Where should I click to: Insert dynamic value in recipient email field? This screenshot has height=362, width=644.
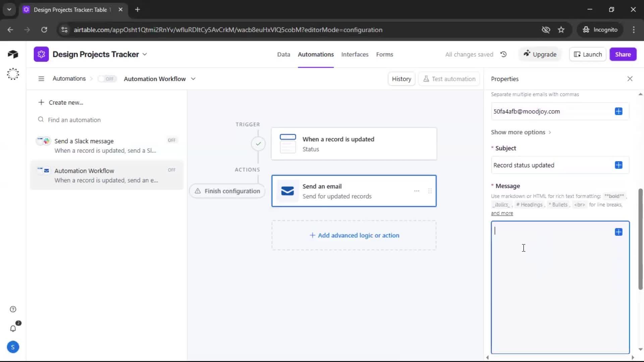tap(619, 111)
